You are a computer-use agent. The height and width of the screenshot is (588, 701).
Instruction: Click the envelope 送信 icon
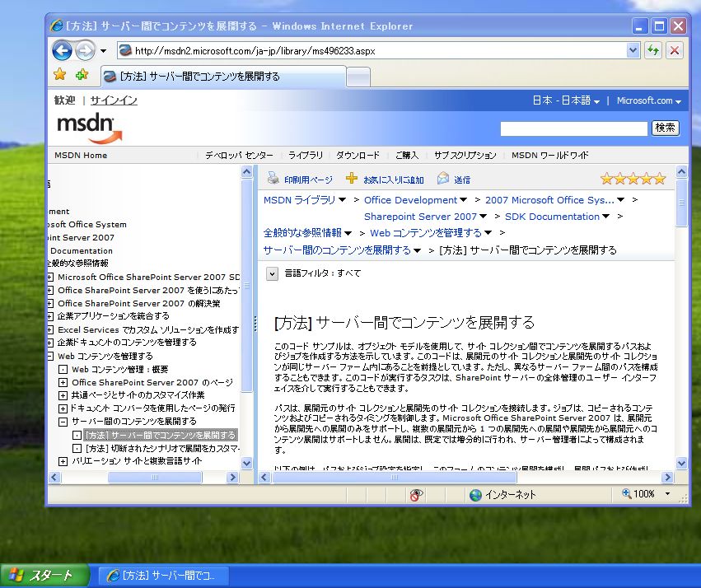[x=443, y=178]
